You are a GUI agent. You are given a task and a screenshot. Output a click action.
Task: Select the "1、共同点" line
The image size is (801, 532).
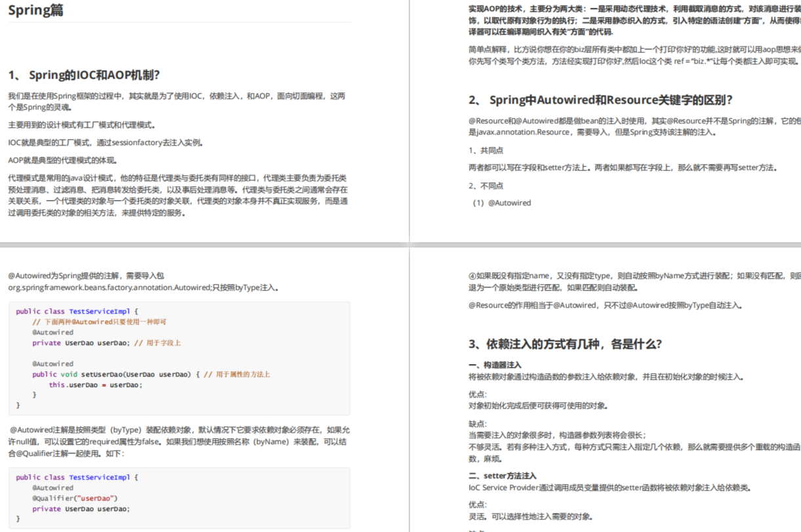pyautogui.click(x=486, y=150)
